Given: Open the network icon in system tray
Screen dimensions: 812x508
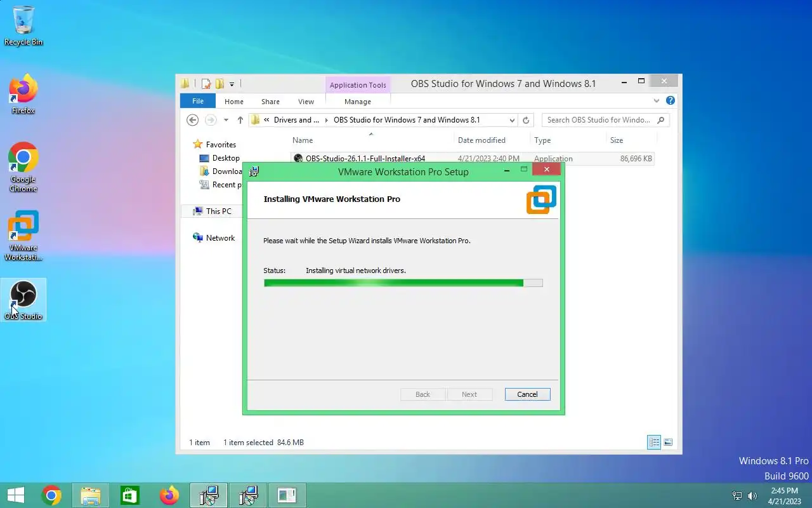Looking at the screenshot, I should coord(737,496).
